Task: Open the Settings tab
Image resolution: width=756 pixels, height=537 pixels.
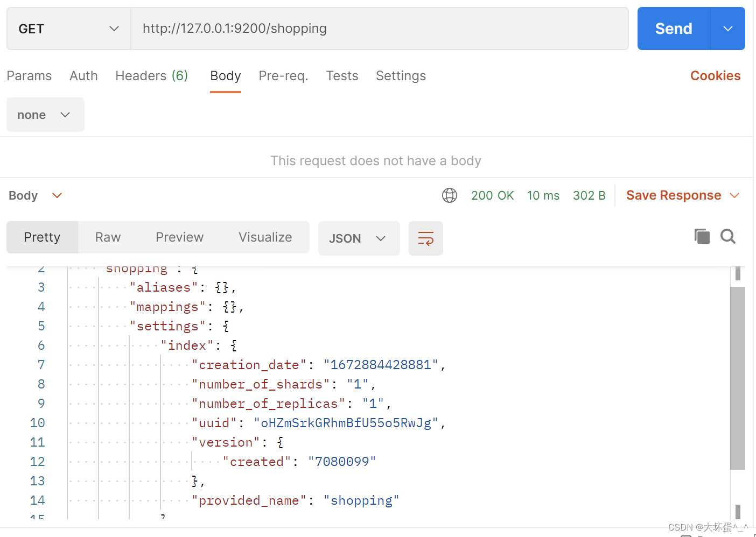Action: pyautogui.click(x=401, y=76)
